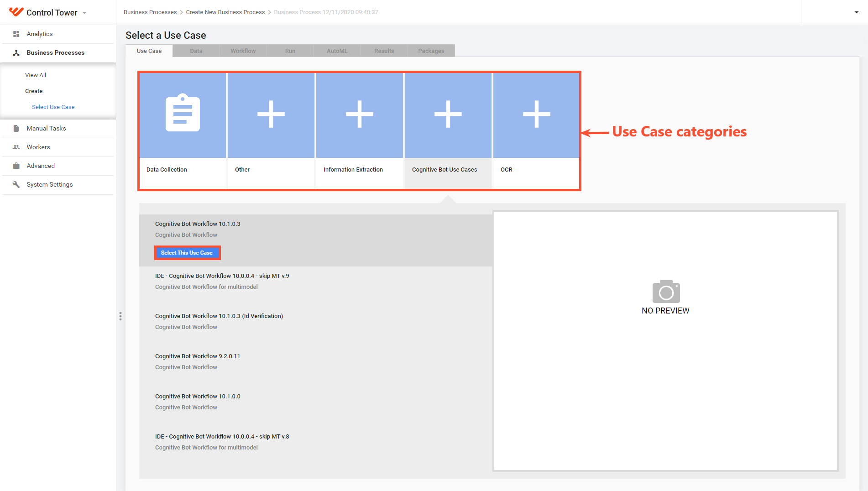
Task: Switch to the Workflow tab
Action: 243,51
